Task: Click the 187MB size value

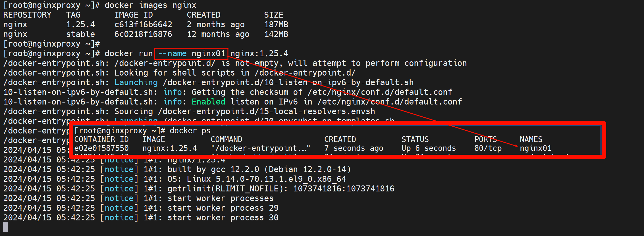Action: coord(276,25)
